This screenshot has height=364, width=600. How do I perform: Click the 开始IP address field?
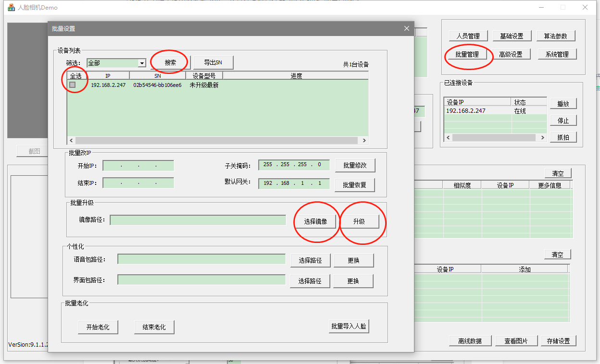(x=138, y=166)
